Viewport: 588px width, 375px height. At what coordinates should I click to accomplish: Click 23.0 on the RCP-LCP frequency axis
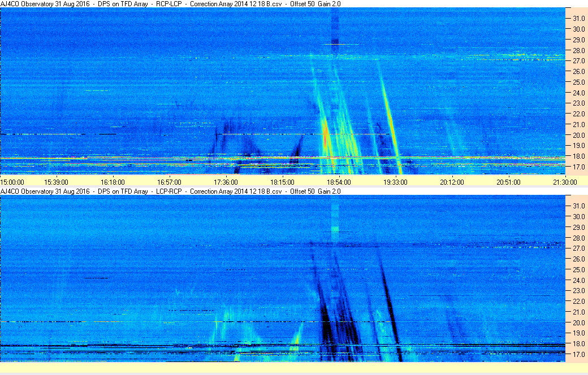(x=578, y=103)
